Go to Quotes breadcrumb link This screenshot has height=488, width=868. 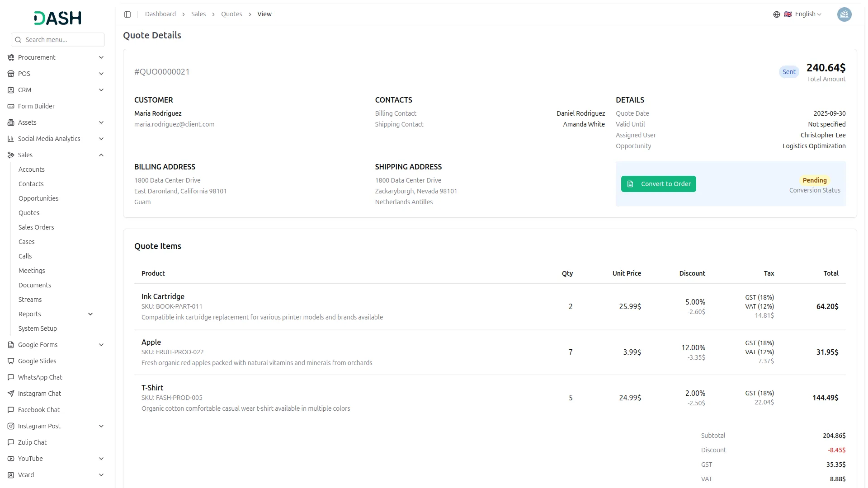click(231, 14)
